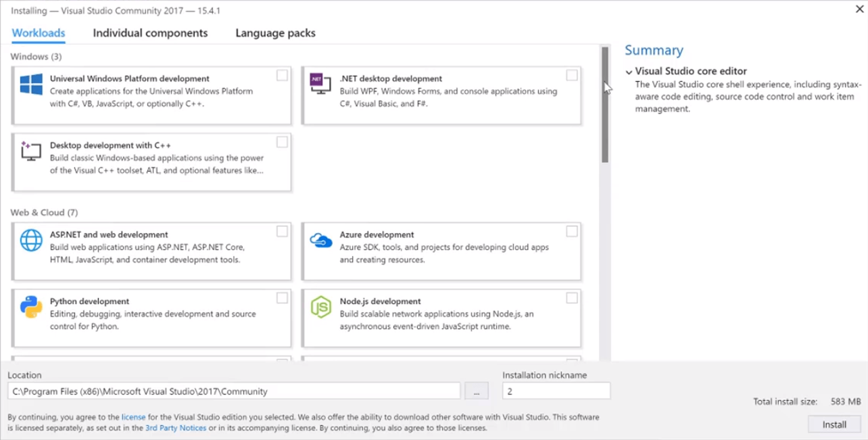Click the Web & Cloud (7) section heading
Viewport: 868px width, 440px height.
tap(44, 212)
